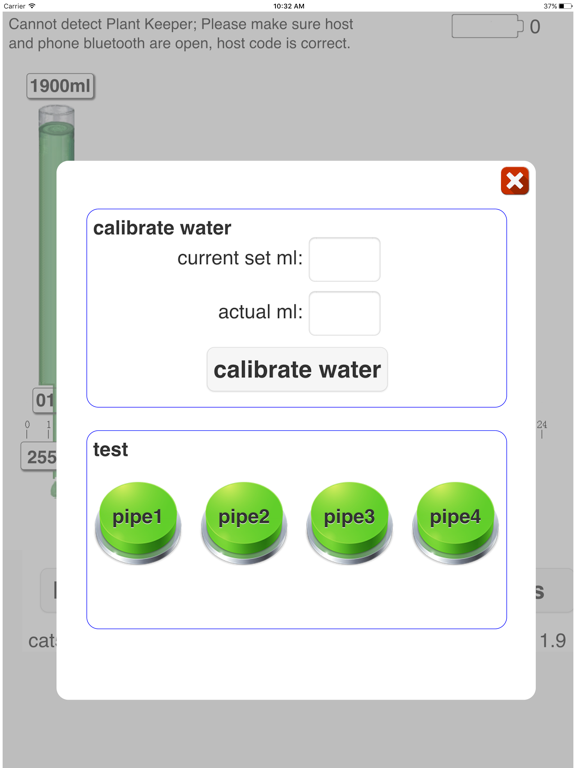Click the Cannot detect Plant Keeper message
The image size is (576, 768).
pyautogui.click(x=181, y=34)
